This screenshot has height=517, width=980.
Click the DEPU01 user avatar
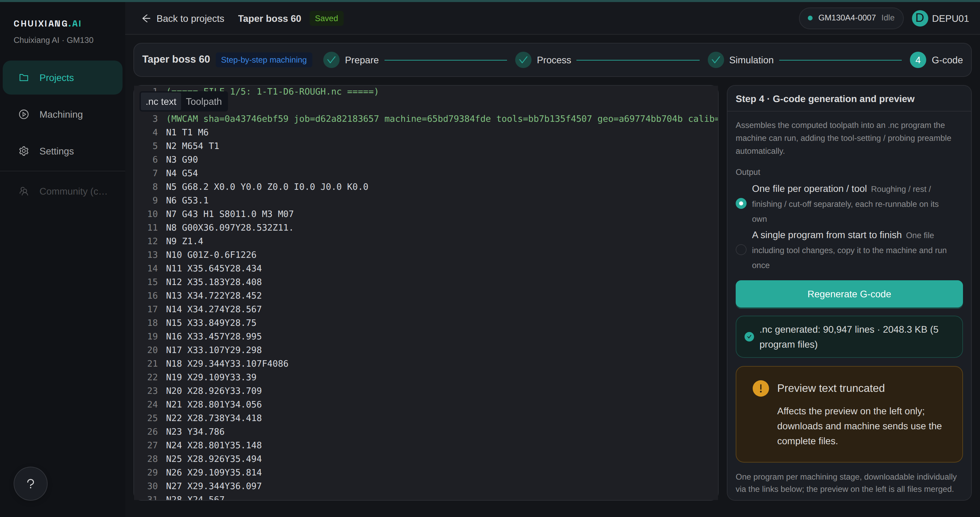click(920, 18)
